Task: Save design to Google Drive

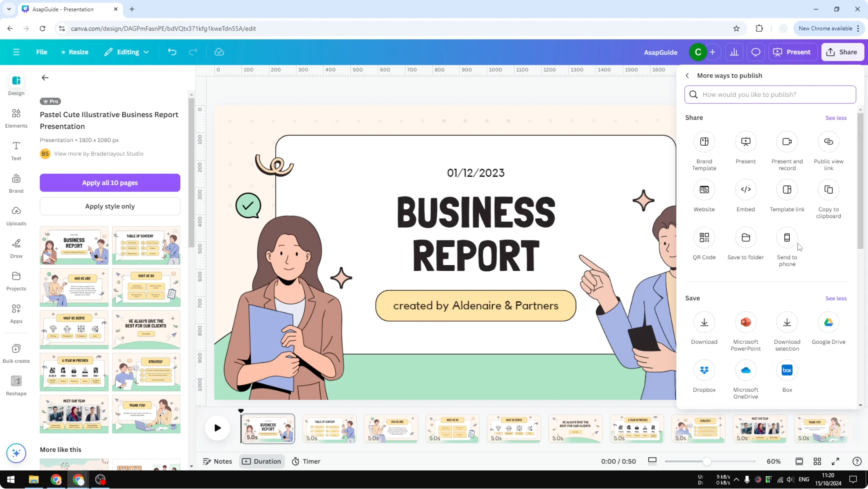Action: point(828,323)
